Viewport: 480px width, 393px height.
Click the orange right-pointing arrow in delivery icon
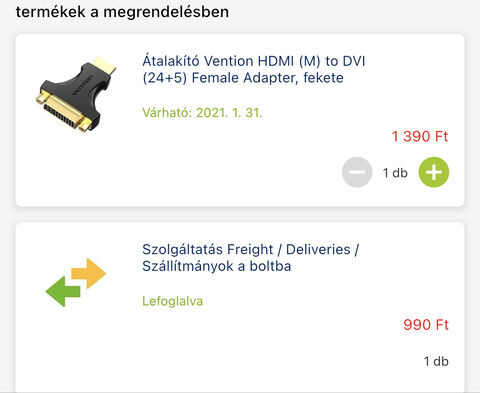coord(89,273)
